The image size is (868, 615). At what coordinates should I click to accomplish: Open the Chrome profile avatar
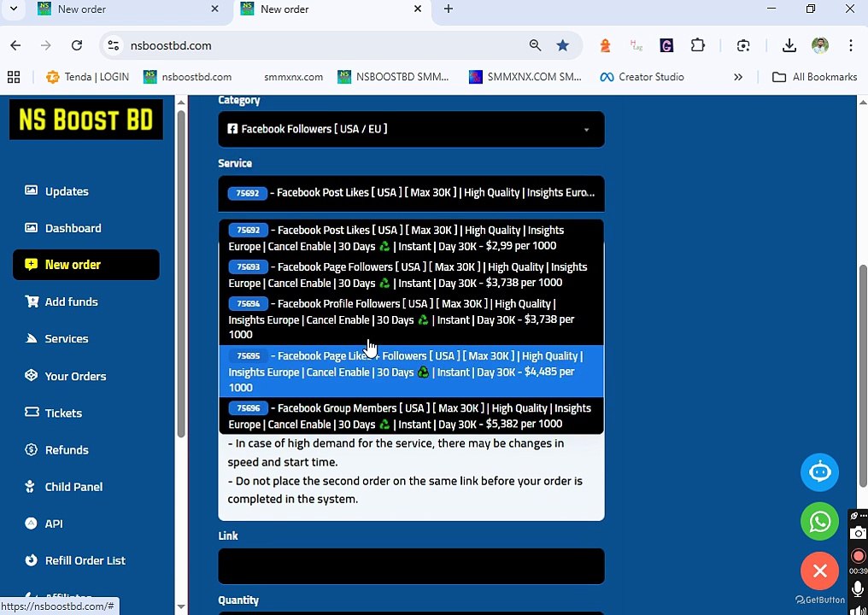click(x=820, y=45)
